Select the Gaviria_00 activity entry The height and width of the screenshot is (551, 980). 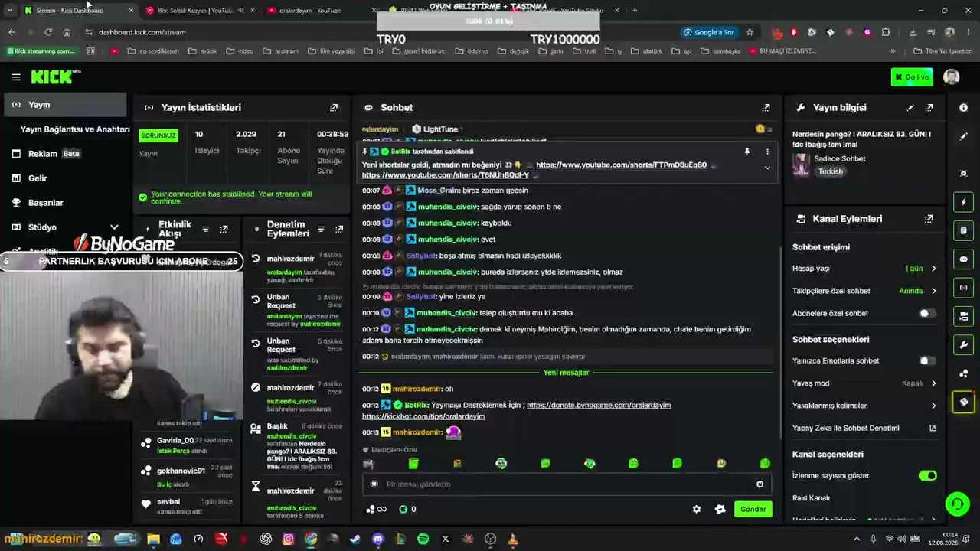(x=188, y=445)
